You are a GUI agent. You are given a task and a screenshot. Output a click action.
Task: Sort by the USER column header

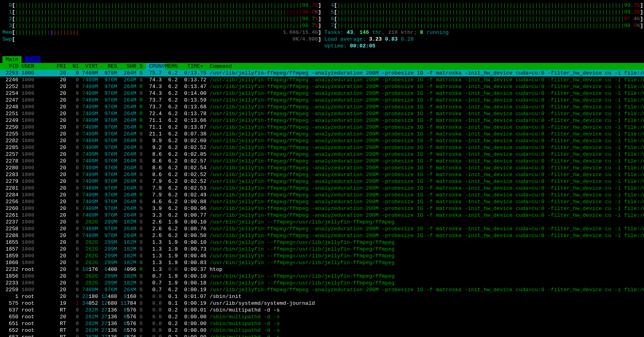(x=28, y=66)
